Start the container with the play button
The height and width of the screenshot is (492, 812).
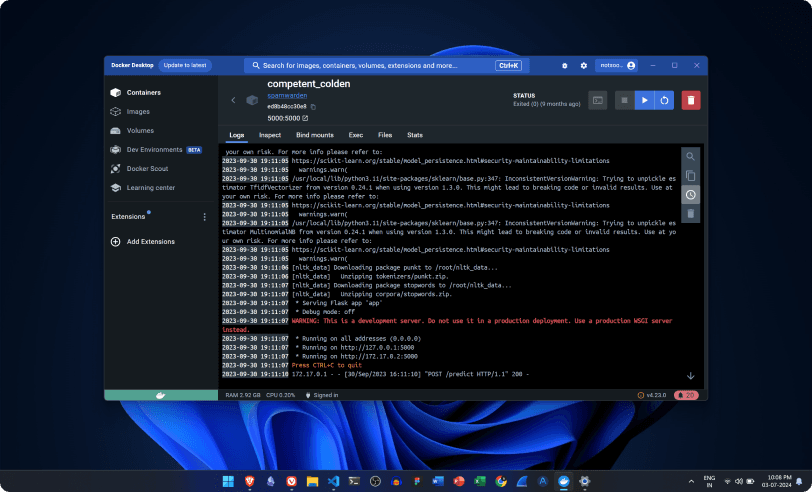(645, 100)
